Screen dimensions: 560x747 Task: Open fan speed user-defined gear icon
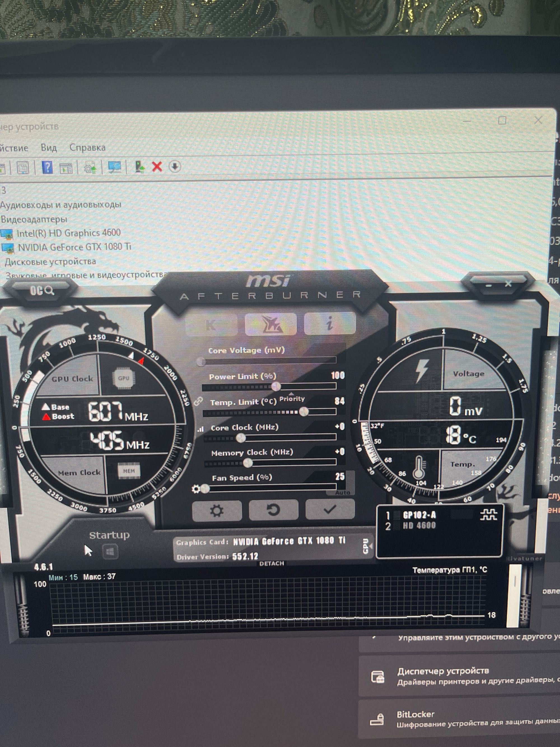(196, 489)
